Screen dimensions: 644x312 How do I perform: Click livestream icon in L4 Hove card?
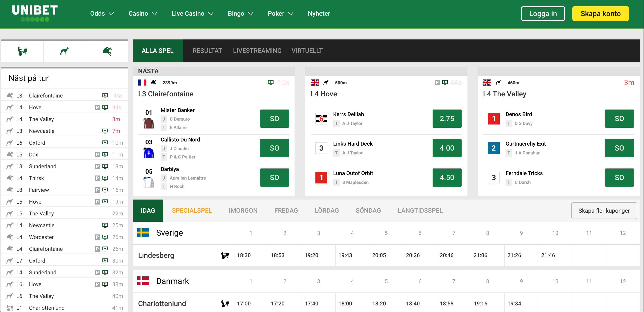tap(445, 82)
